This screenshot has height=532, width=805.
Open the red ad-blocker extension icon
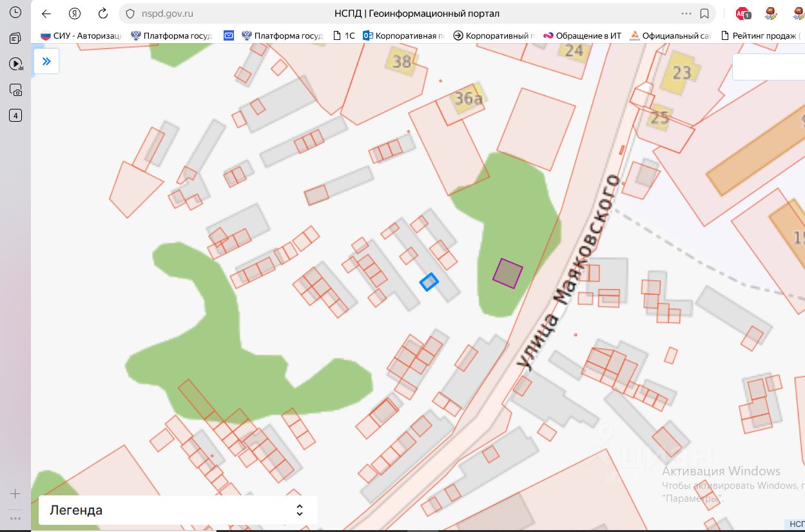pyautogui.click(x=742, y=14)
